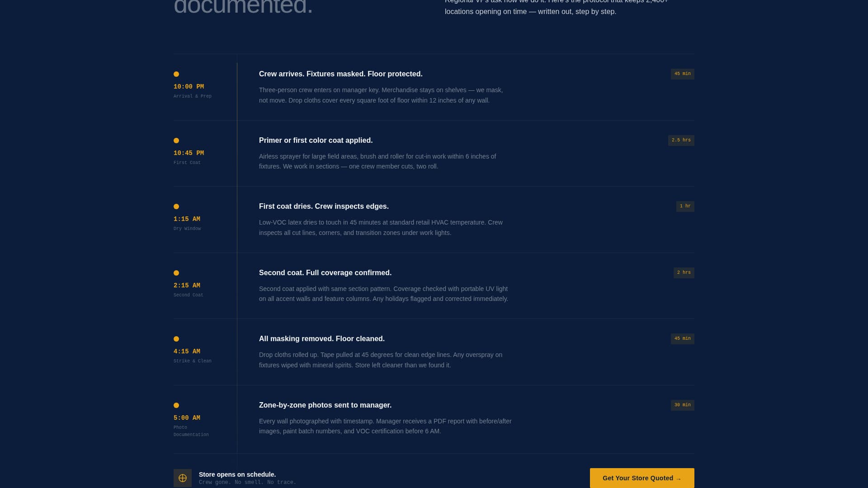Click paragraph starting 'Airless sprayer for large field'

click(x=377, y=161)
